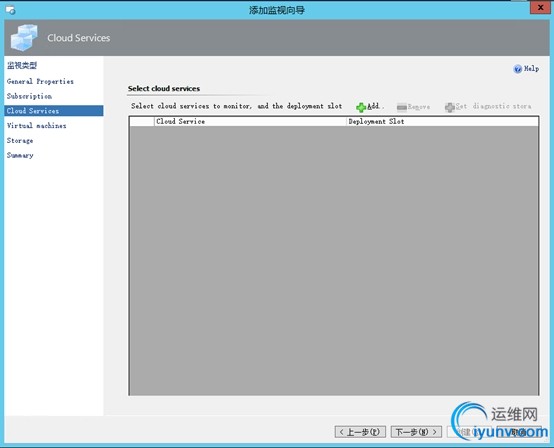554x448 pixels.
Task: Close the 添加监视向导 wizard window
Action: 540,7
